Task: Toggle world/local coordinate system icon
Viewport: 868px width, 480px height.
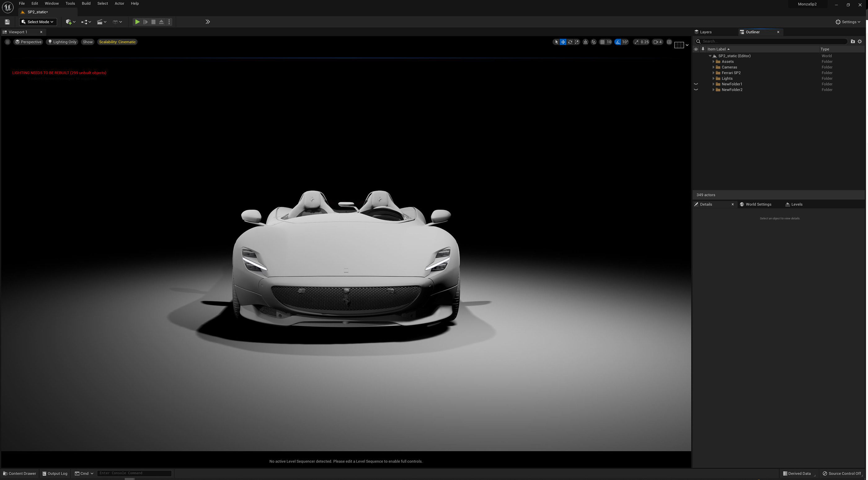Action: tap(586, 42)
